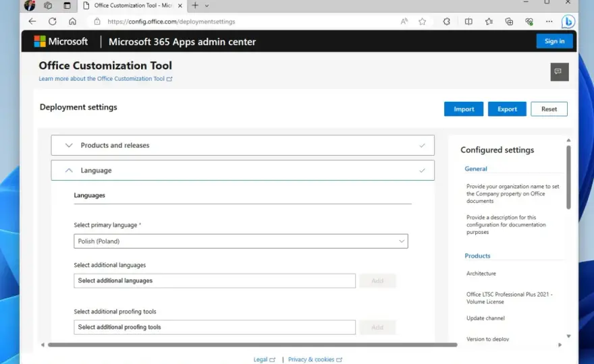Open the feedback chat icon button

[559, 71]
